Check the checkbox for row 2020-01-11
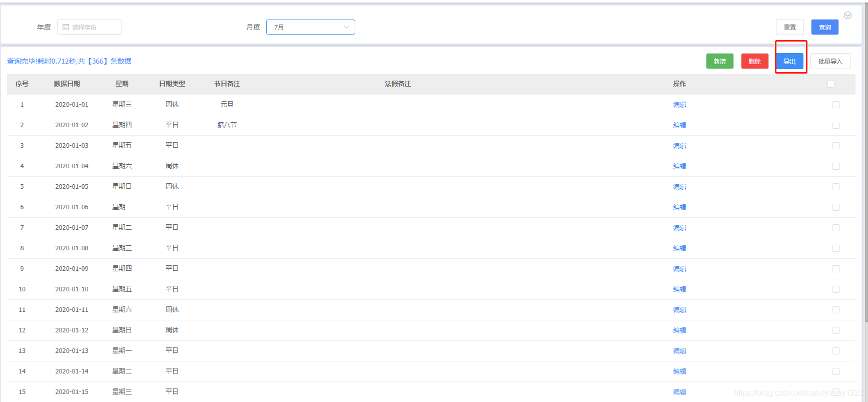This screenshot has height=402, width=868. (835, 310)
